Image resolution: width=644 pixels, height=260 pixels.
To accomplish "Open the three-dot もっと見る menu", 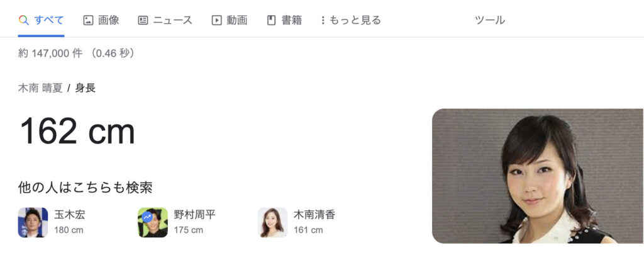I will [351, 20].
